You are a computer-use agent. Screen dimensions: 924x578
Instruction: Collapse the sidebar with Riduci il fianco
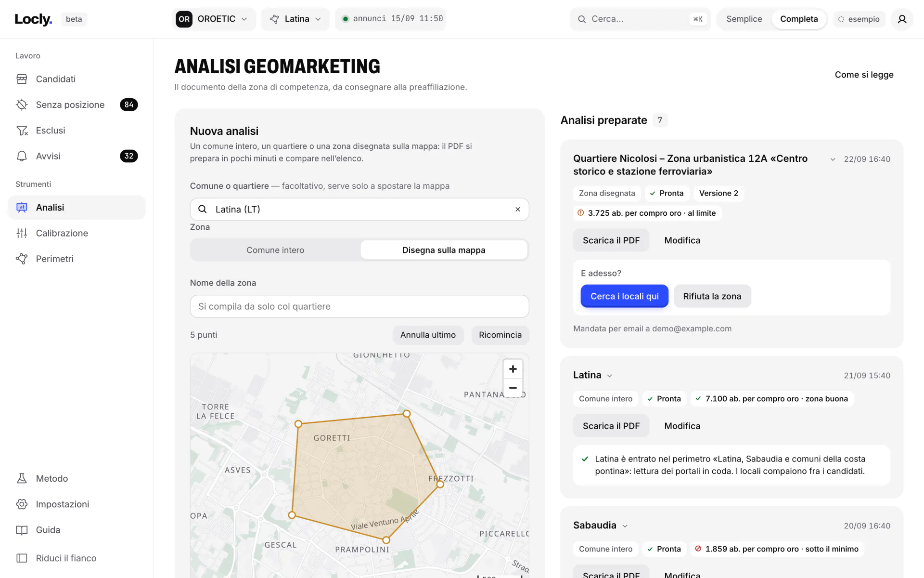77,558
